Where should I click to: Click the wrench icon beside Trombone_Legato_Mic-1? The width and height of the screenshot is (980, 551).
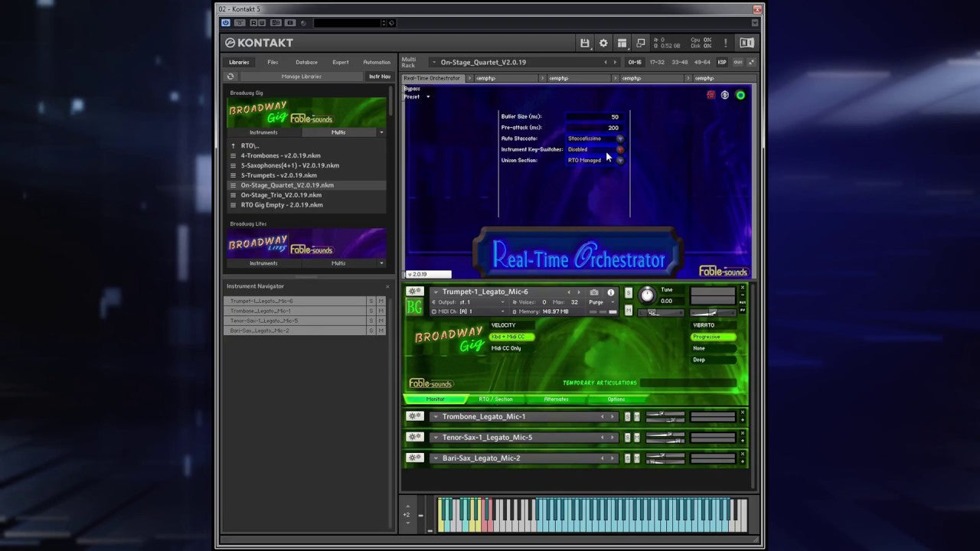pos(414,416)
